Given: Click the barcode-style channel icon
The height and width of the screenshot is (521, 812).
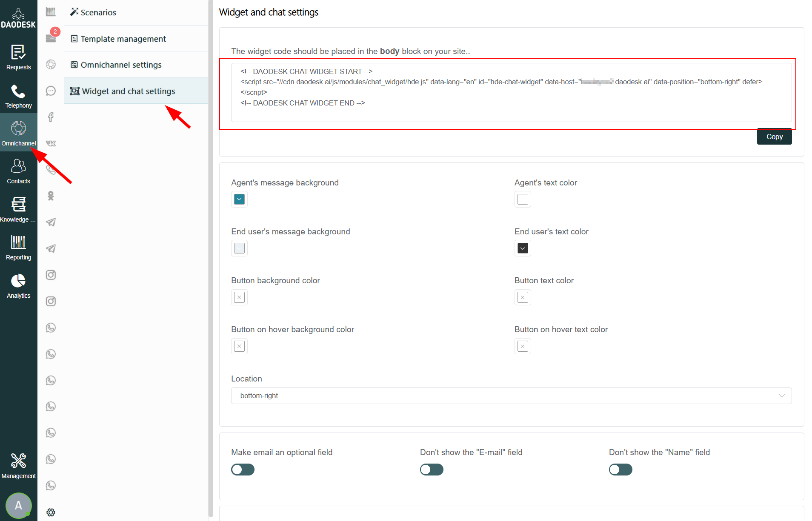Looking at the screenshot, I should point(51,12).
